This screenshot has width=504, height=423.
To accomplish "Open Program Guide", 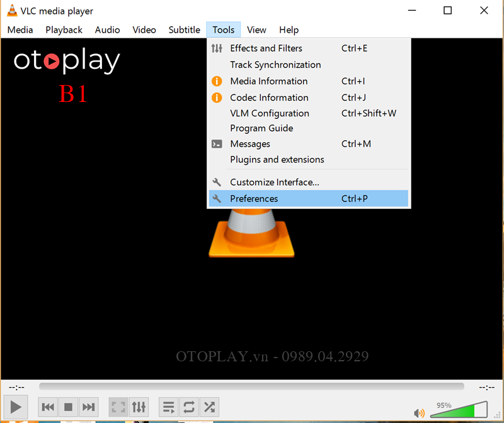I will pyautogui.click(x=309, y=128).
